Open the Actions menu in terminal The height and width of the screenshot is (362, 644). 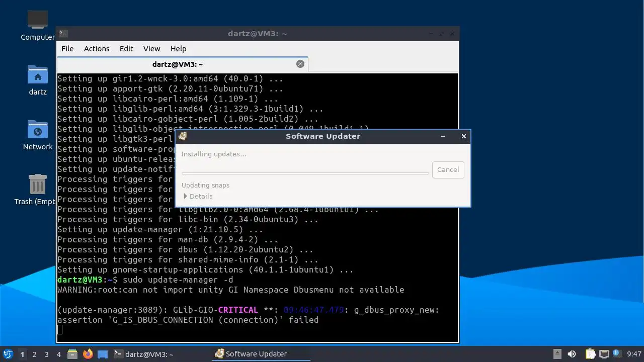pos(97,49)
